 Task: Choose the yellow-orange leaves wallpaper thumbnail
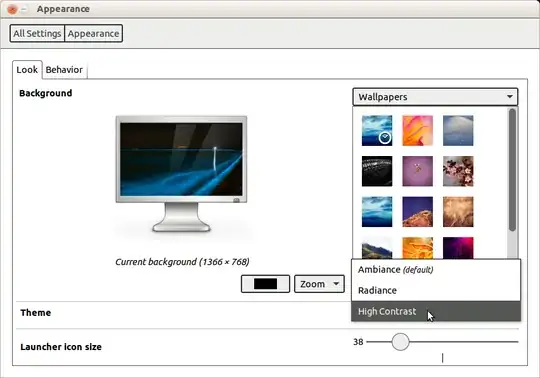click(417, 248)
